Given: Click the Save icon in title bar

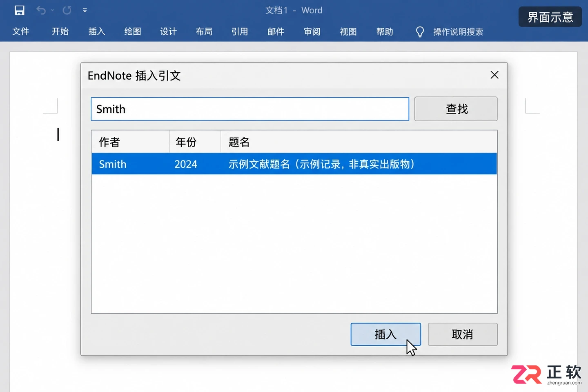Looking at the screenshot, I should click(x=20, y=10).
